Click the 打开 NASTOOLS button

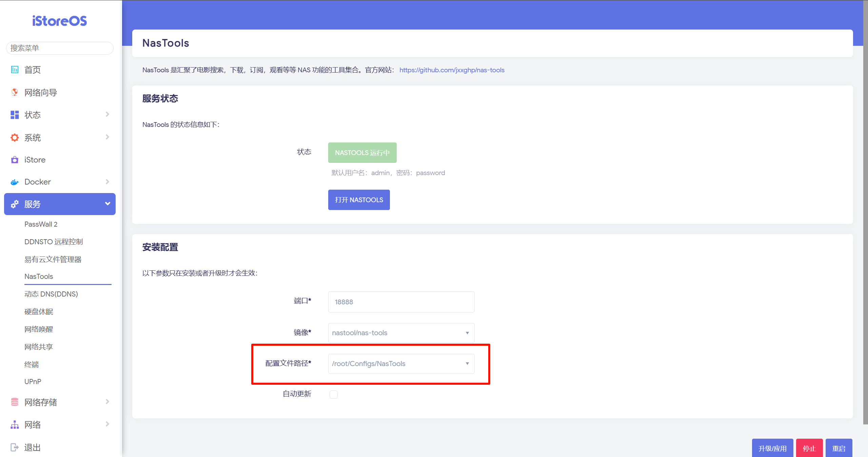coord(359,200)
